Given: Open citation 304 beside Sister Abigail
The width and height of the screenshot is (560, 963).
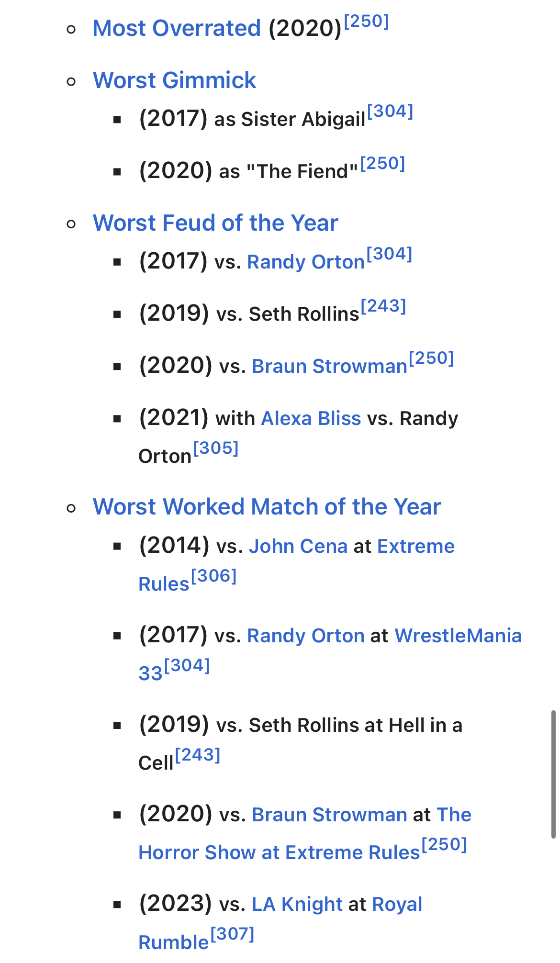Looking at the screenshot, I should [390, 111].
